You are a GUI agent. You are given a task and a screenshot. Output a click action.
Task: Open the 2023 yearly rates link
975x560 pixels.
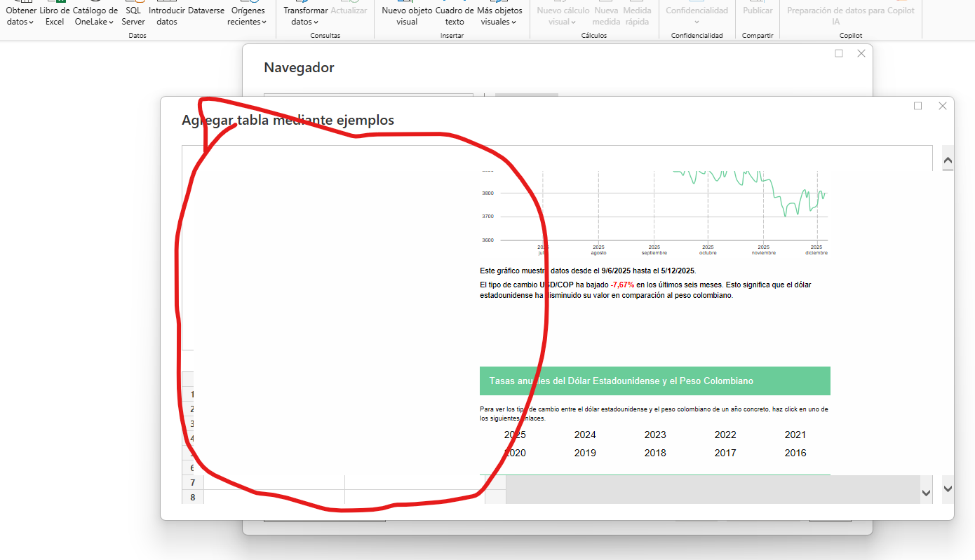pyautogui.click(x=655, y=435)
